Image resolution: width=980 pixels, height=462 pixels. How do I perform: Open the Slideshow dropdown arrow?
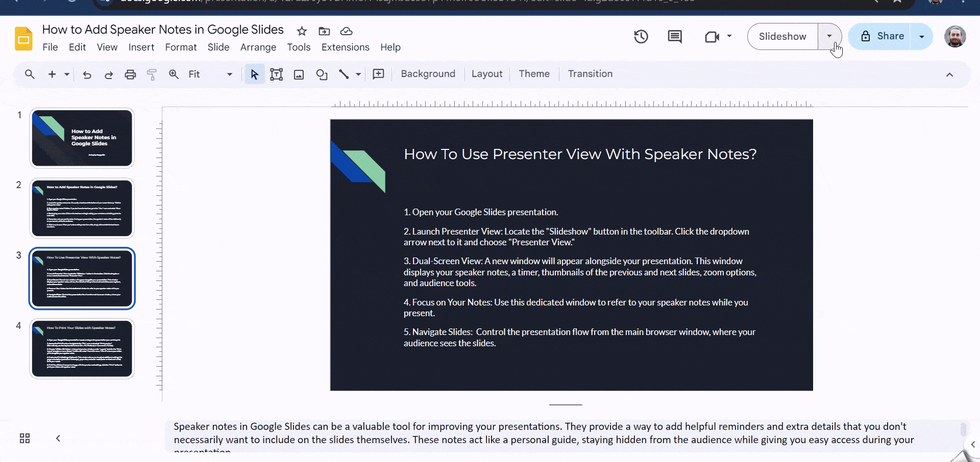click(829, 36)
